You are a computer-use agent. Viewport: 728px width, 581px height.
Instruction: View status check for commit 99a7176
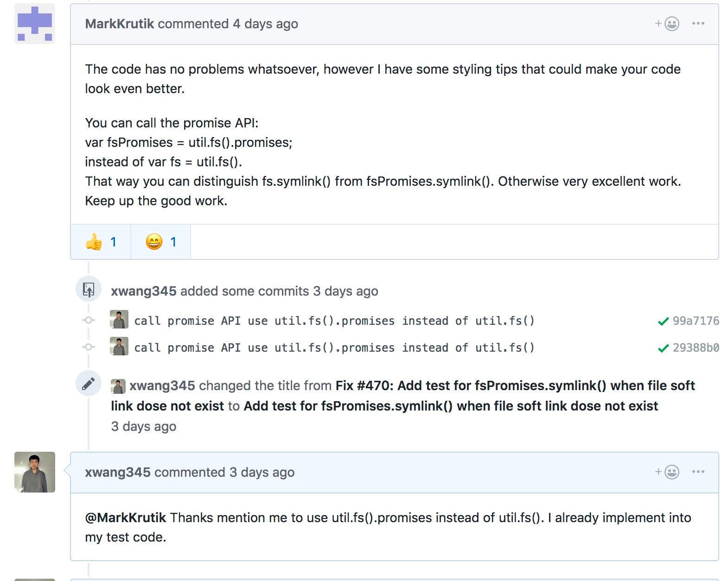tap(663, 321)
